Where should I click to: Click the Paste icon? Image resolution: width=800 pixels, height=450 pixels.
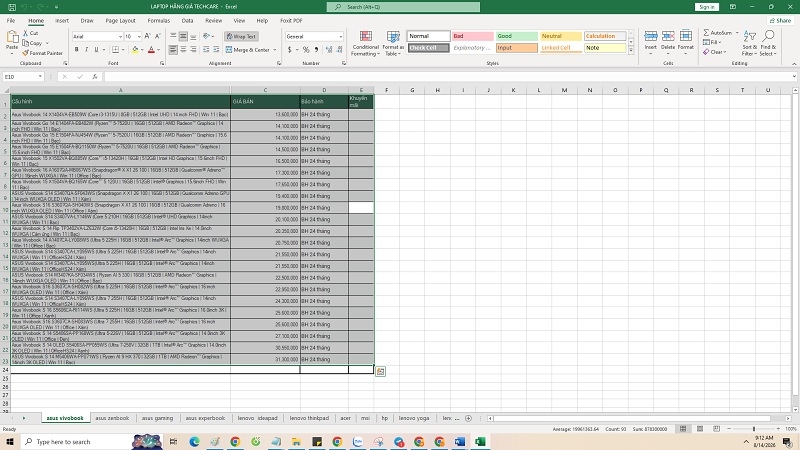12,37
